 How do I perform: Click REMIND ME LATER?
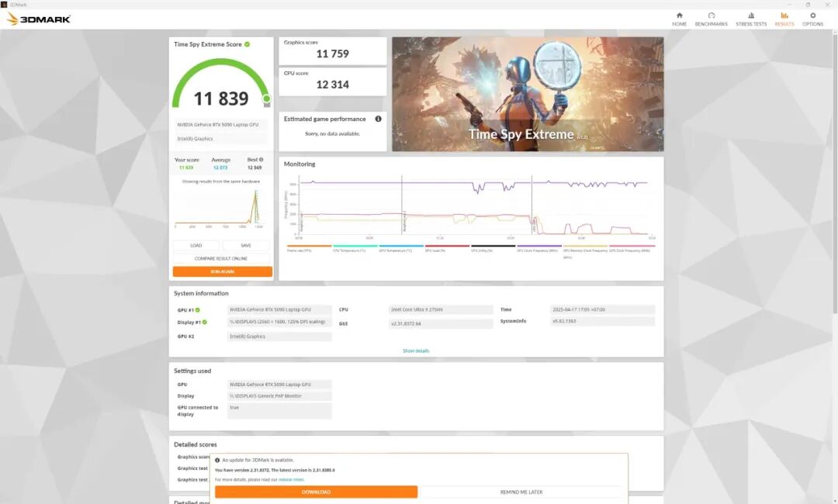click(x=521, y=492)
